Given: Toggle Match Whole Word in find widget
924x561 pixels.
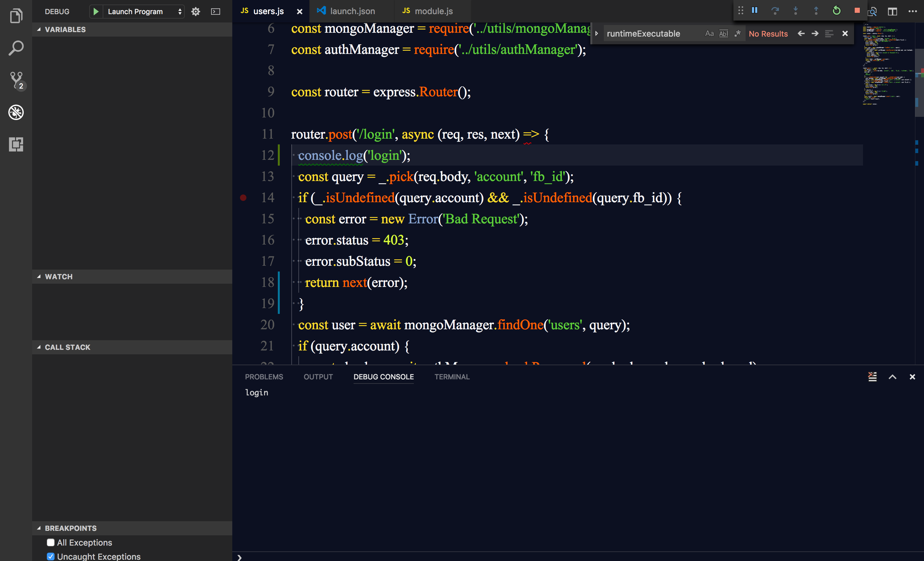Looking at the screenshot, I should [x=724, y=33].
